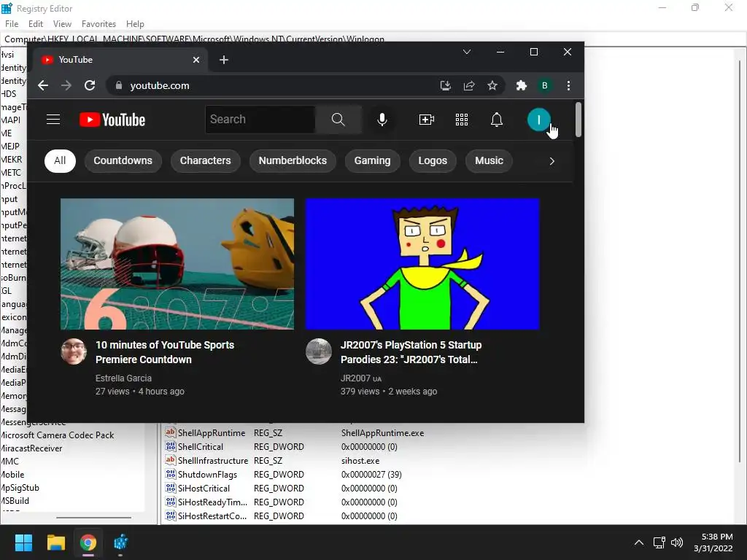Open Registry Editor File menu
This screenshot has width=747, height=560.
click(x=12, y=24)
